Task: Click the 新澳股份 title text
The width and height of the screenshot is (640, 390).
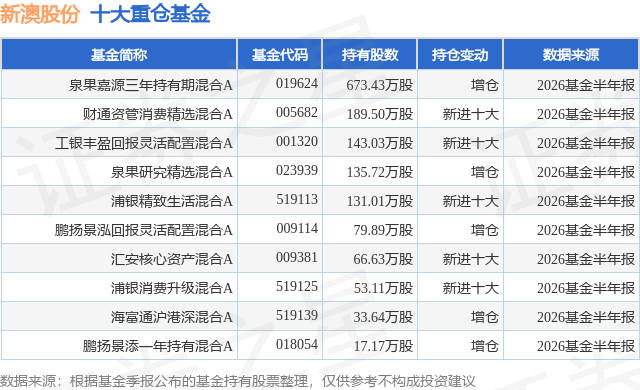Action: tap(40, 14)
